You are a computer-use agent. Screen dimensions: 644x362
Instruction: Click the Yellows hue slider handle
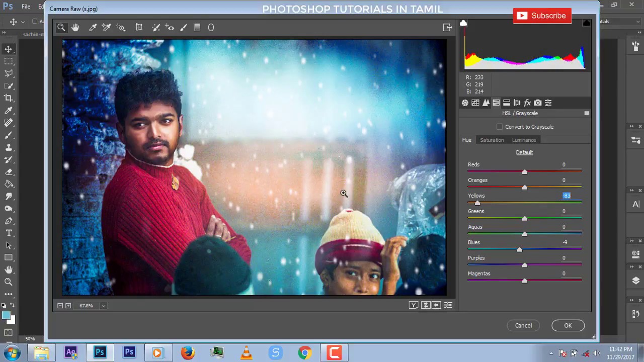click(x=477, y=203)
